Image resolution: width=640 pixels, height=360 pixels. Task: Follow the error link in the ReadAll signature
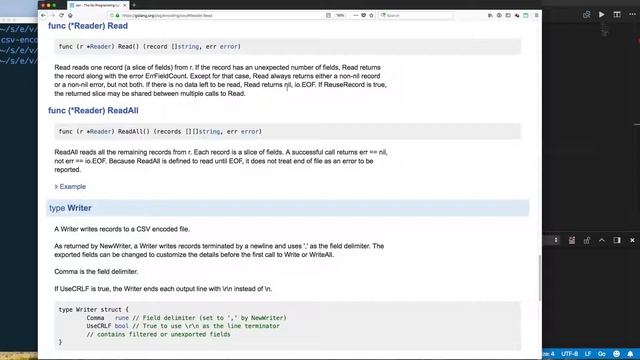pyautogui.click(x=249, y=131)
